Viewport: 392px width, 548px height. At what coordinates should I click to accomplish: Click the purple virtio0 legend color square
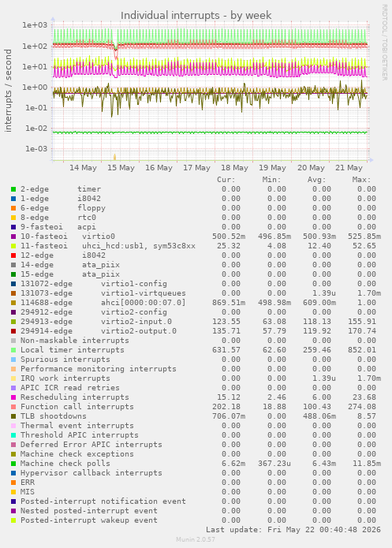(13, 237)
